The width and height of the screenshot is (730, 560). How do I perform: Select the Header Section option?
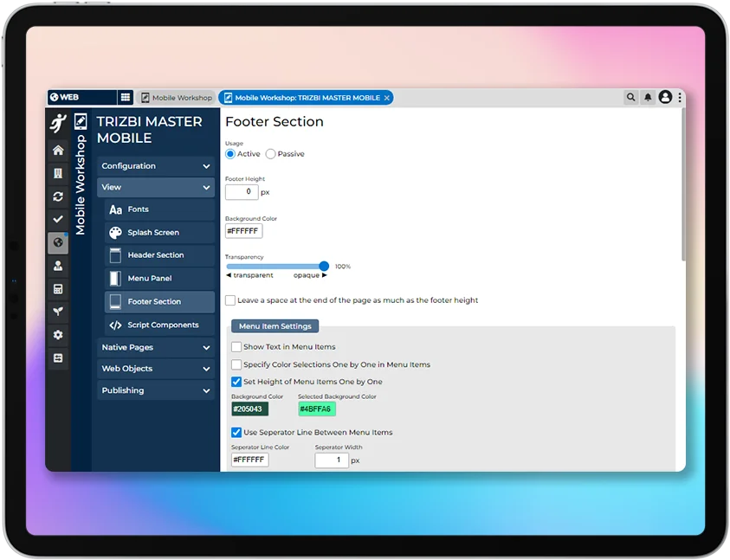point(158,254)
